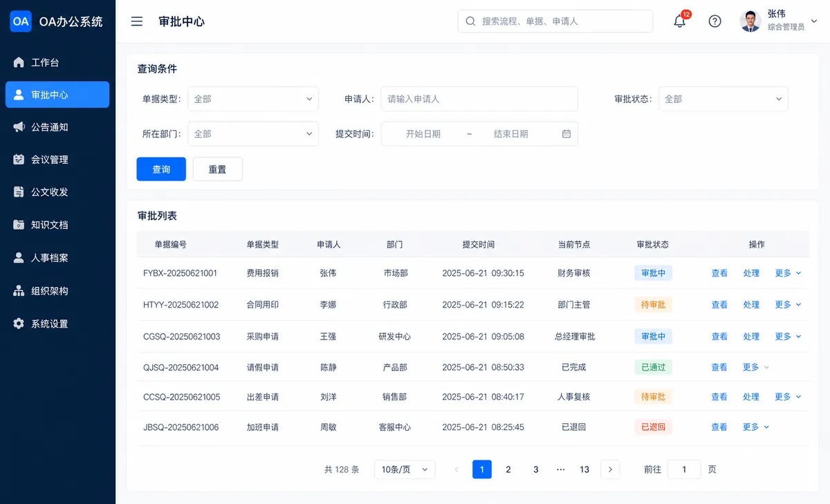Click the pagination ellipsis
The image size is (830, 504).
tap(561, 469)
